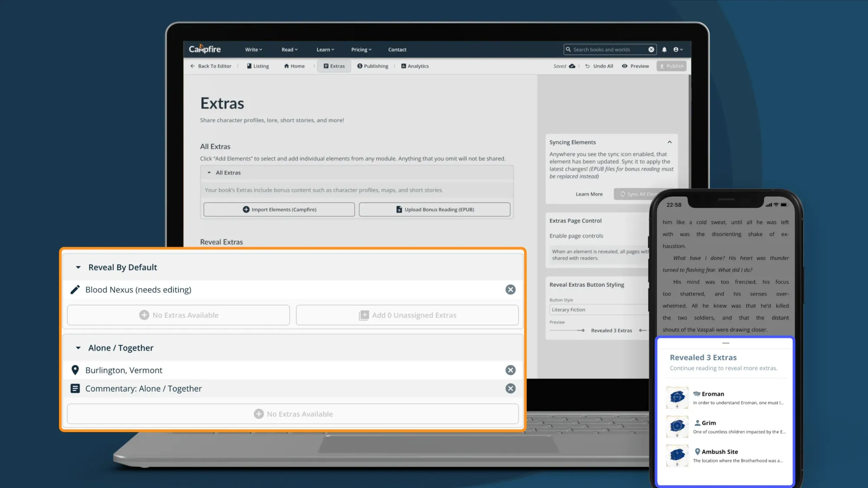Collapse the Reveal By Default section
The image size is (868, 488).
click(78, 268)
